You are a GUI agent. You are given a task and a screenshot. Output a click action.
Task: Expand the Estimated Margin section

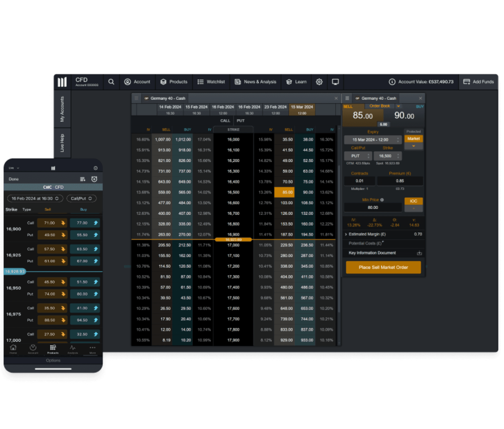click(346, 234)
